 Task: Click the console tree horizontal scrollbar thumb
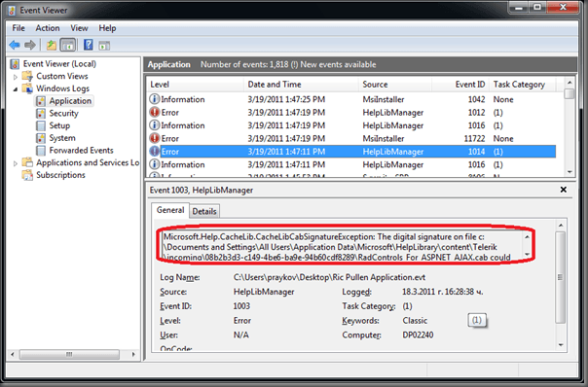pyautogui.click(x=69, y=354)
